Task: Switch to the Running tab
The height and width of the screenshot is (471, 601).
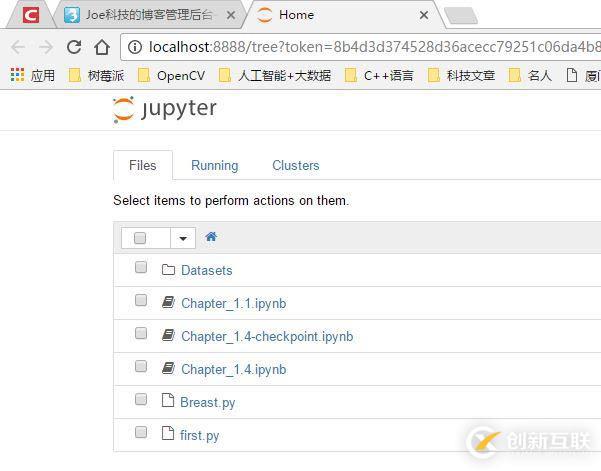Action: 215,165
